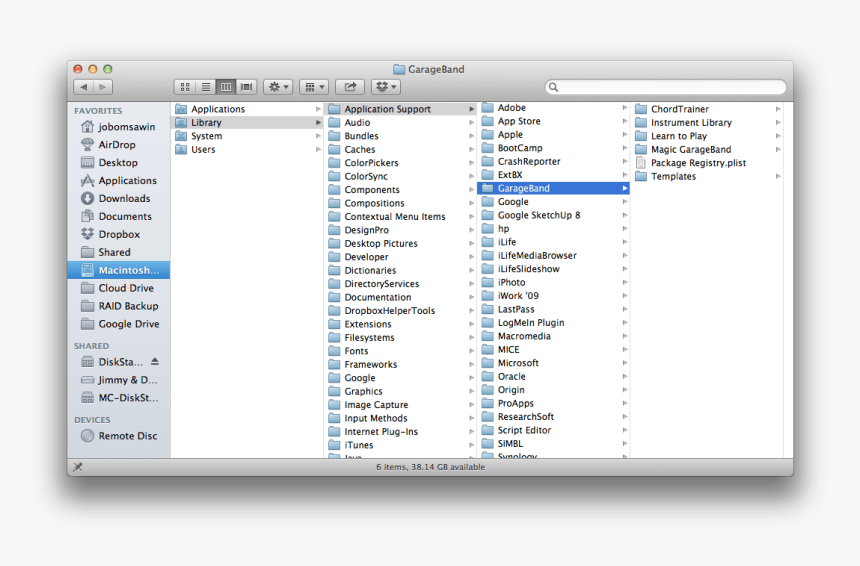Switch to list view in toolbar
The image size is (860, 566).
click(x=206, y=87)
